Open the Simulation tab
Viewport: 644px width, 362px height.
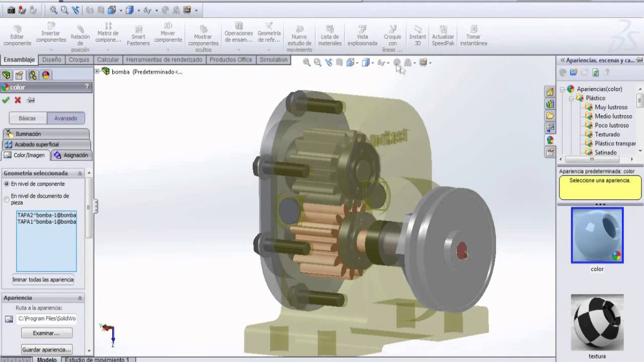coord(273,60)
